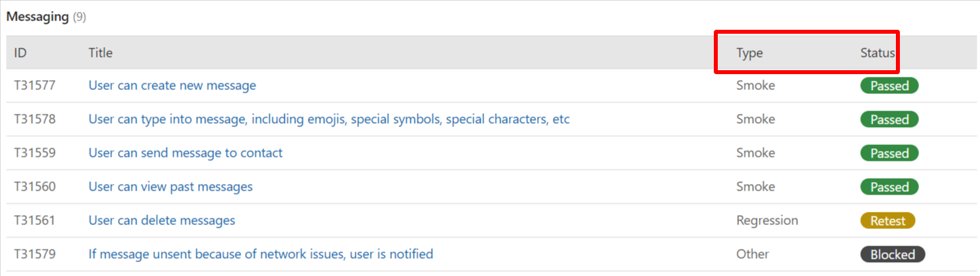
Task: Select test ID T31577
Action: pyautogui.click(x=35, y=85)
